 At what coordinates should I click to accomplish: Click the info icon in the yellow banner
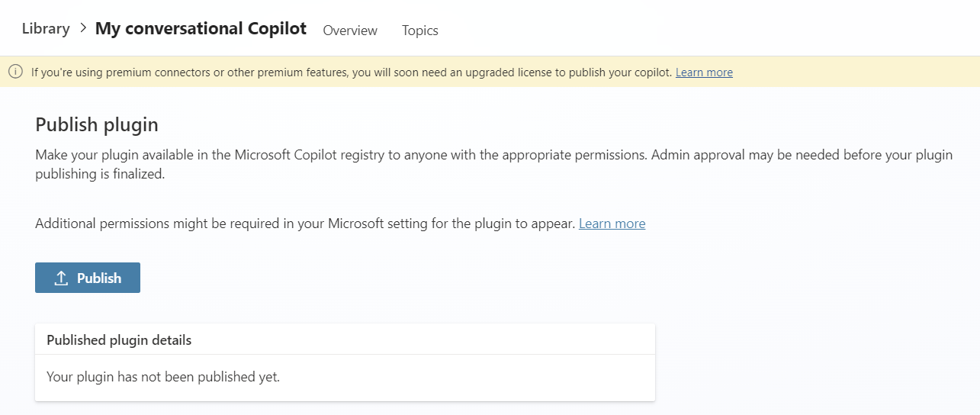[15, 72]
